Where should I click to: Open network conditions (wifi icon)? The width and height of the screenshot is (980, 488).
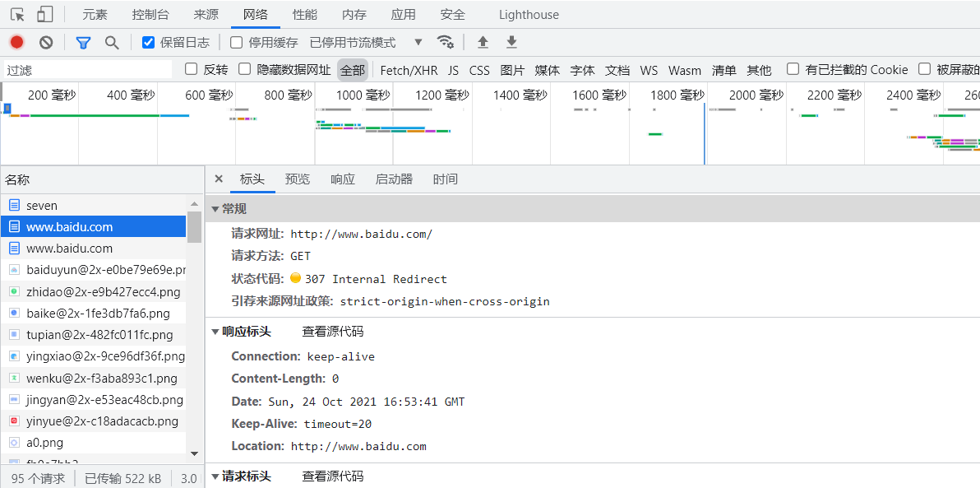tap(445, 42)
